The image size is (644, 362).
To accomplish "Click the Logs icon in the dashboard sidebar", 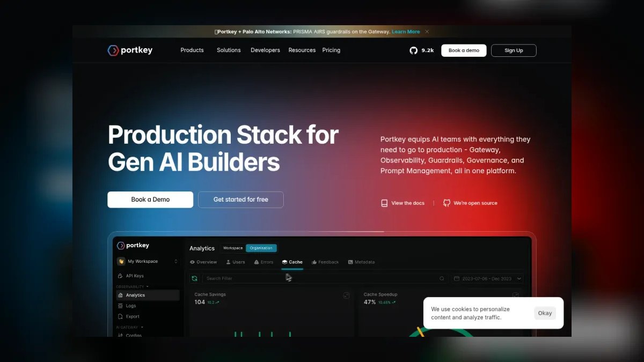I will click(120, 306).
